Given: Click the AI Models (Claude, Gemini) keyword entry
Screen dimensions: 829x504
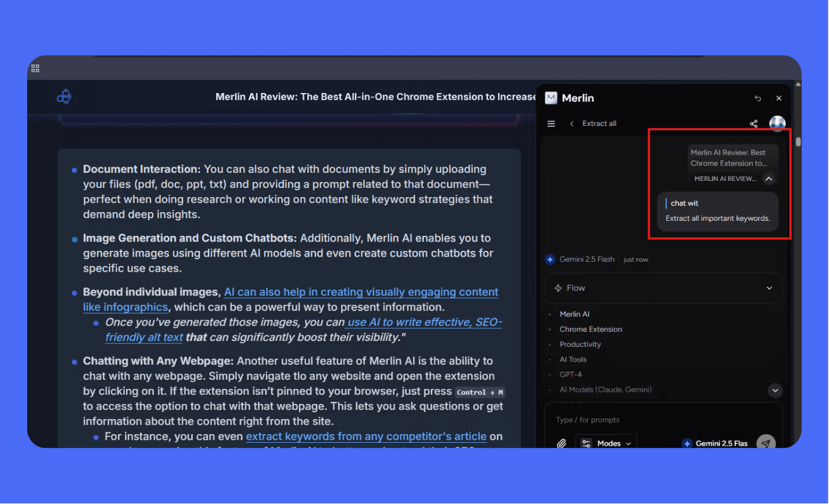Looking at the screenshot, I should tap(606, 390).
